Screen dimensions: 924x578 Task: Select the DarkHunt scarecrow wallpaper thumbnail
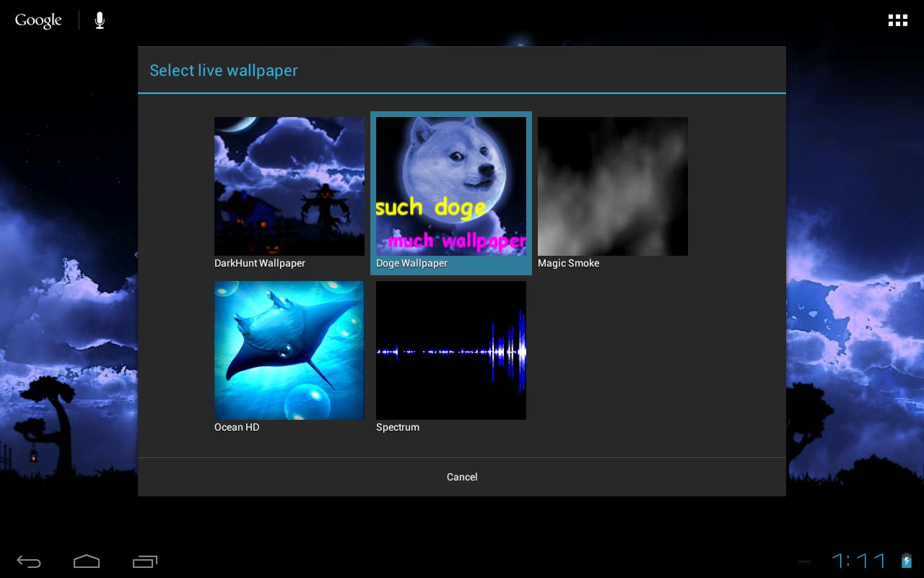[x=289, y=186]
